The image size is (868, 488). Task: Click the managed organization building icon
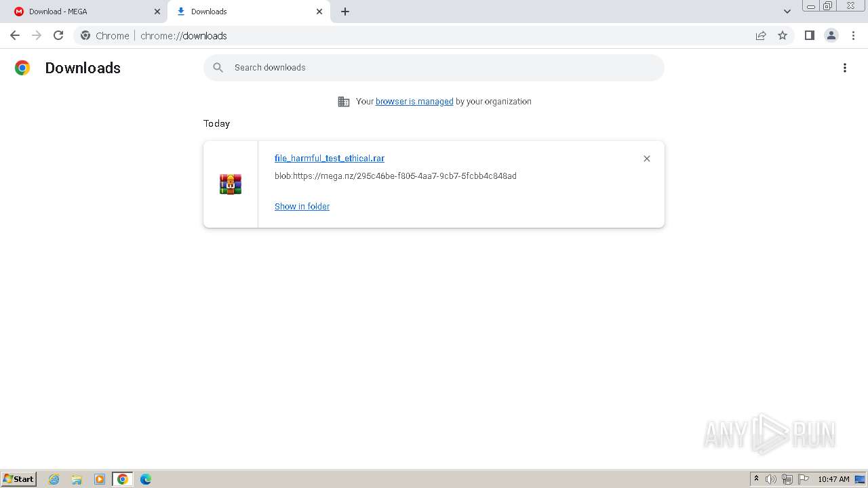[x=344, y=102]
